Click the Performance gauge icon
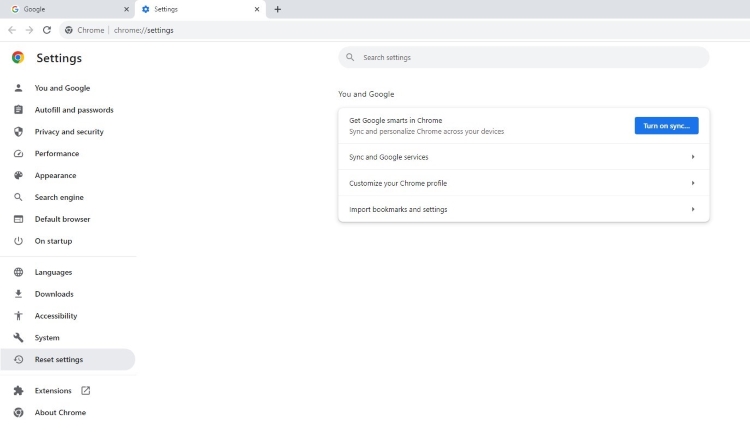The image size is (750, 436). click(x=18, y=153)
